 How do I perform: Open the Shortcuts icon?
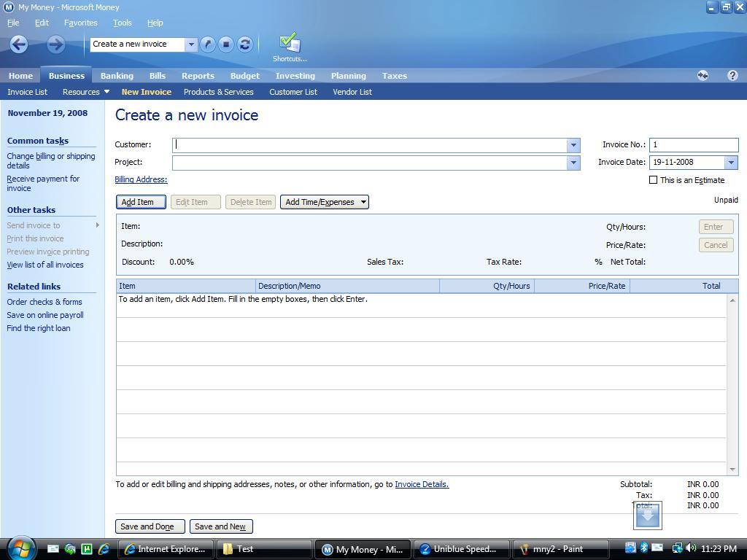point(290,46)
